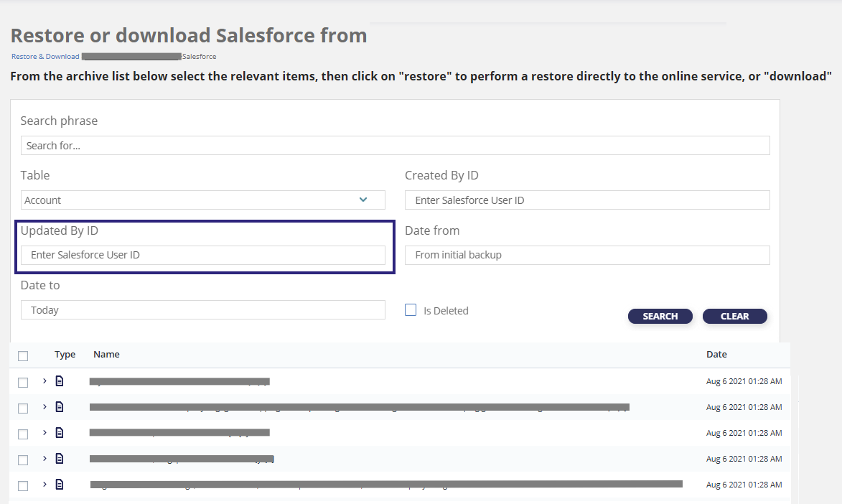Click the document icon in second result row
The image size is (842, 504).
coord(60,407)
